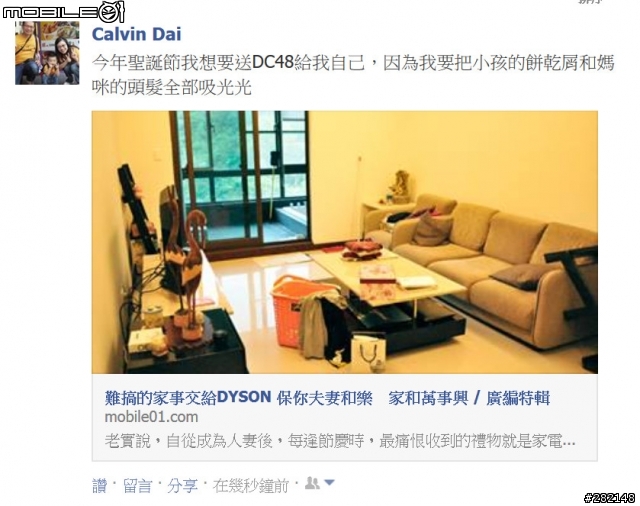The width and height of the screenshot is (640, 506).
Task: Expand the audience selector dropdown arrow
Action: tap(329, 483)
